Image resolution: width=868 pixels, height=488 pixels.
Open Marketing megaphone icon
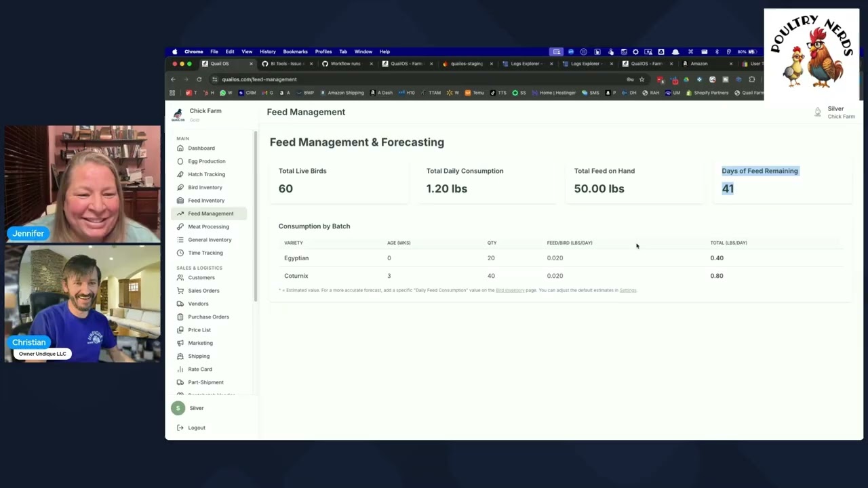coord(180,343)
